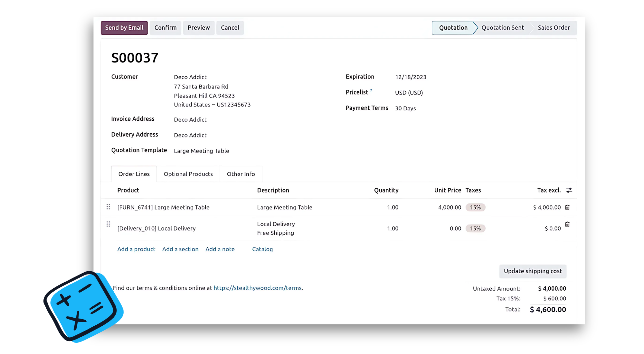Open Payment Terms 30 Days field
Viewport: 644px width, 354px height.
click(405, 108)
